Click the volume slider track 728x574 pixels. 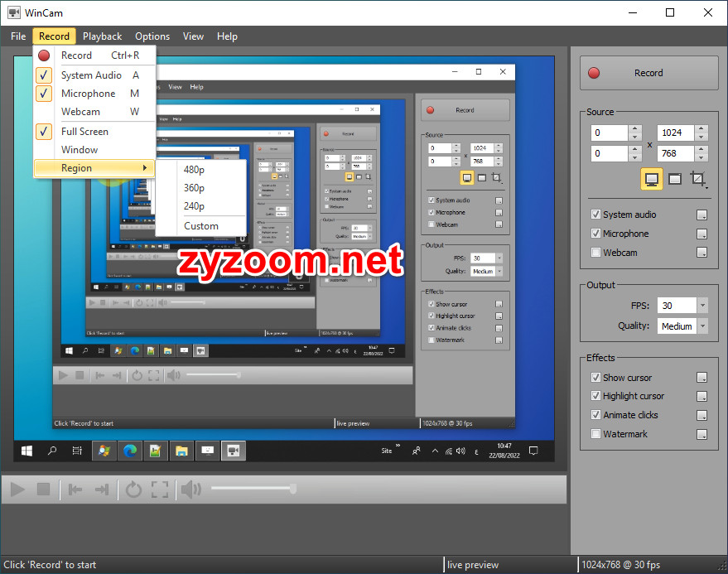point(253,488)
